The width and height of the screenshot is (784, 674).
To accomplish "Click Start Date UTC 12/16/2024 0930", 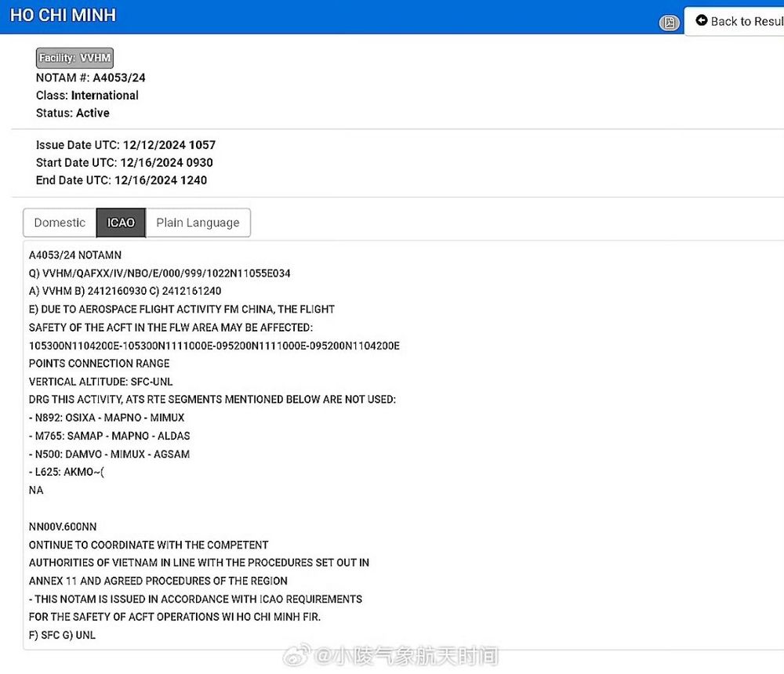I will click(x=124, y=162).
